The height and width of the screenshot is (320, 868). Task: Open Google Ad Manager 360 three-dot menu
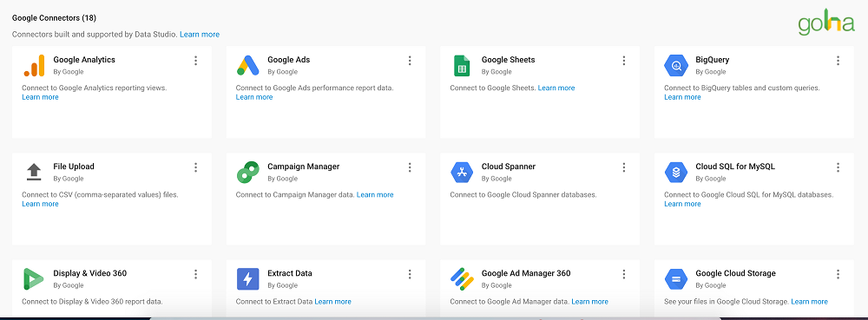click(624, 274)
